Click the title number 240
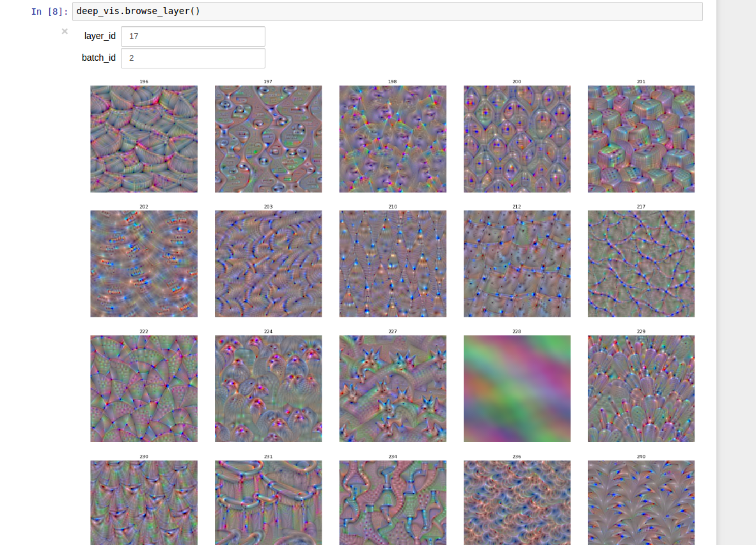Viewport: 756px width, 545px height. tap(641, 456)
